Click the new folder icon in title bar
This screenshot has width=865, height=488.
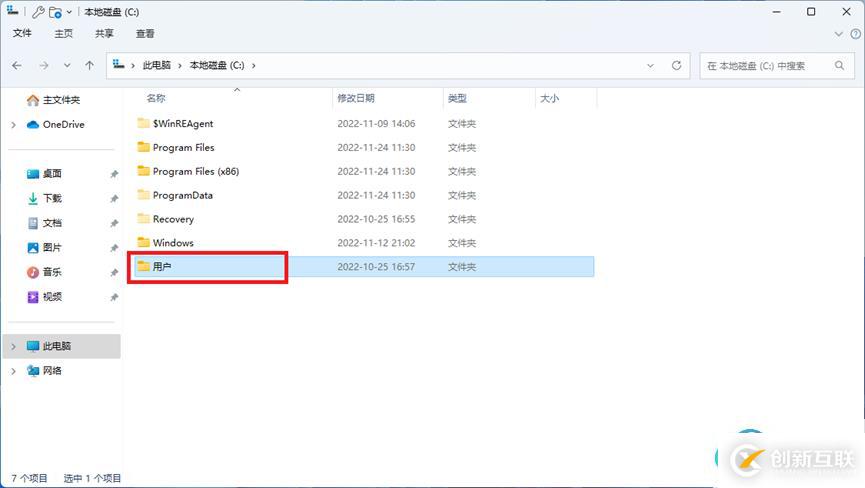[55, 12]
